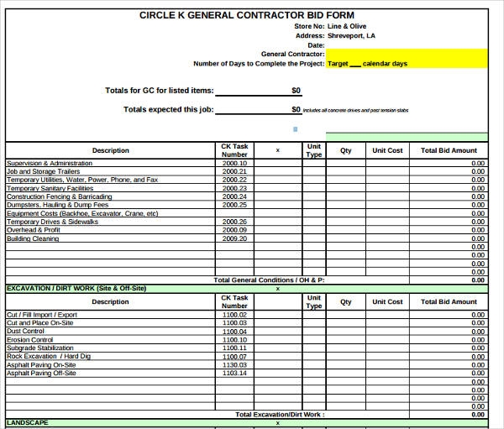Screen dimensions: 504x429
Task: Click the Asphalt Paving Off-Site description
Action: (41, 373)
